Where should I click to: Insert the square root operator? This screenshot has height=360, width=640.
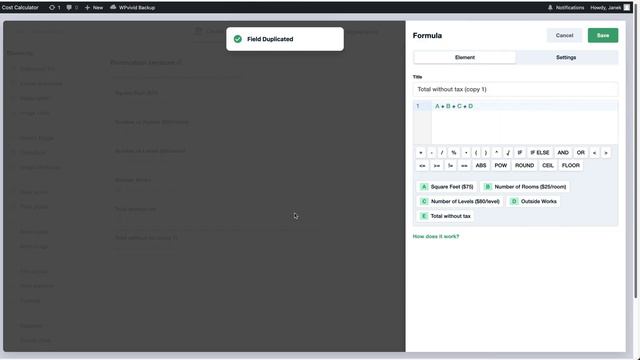coord(508,153)
